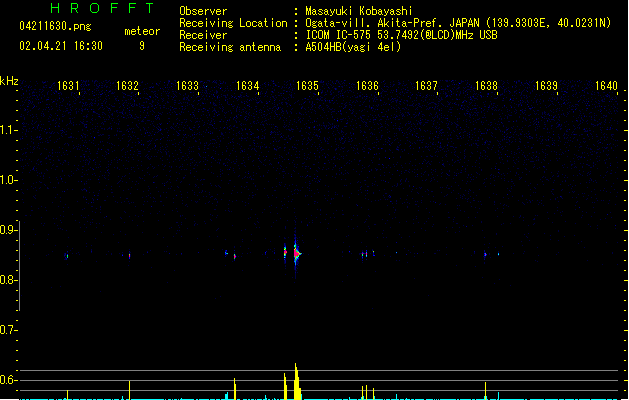Click the kHz axis unit label

click(9, 81)
